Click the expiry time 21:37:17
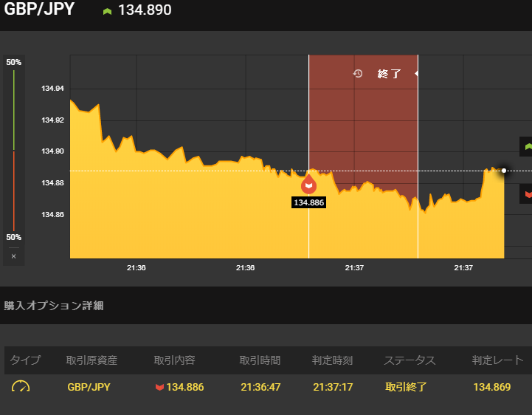532x415 pixels. pos(333,387)
